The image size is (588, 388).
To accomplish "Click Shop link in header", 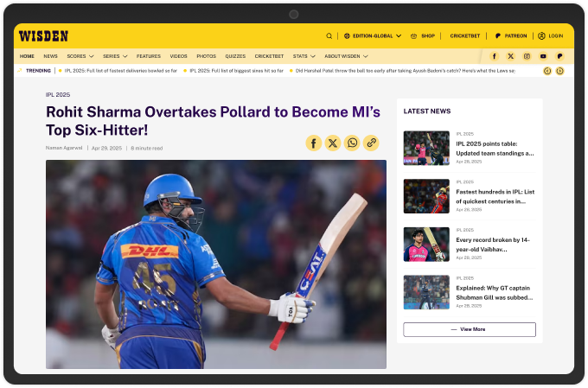I will point(428,36).
